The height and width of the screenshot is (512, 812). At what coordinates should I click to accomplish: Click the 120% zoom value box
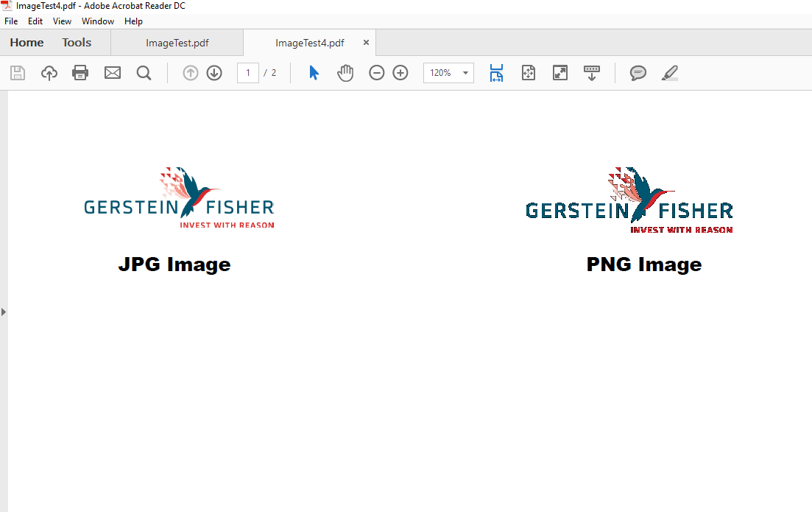click(448, 73)
